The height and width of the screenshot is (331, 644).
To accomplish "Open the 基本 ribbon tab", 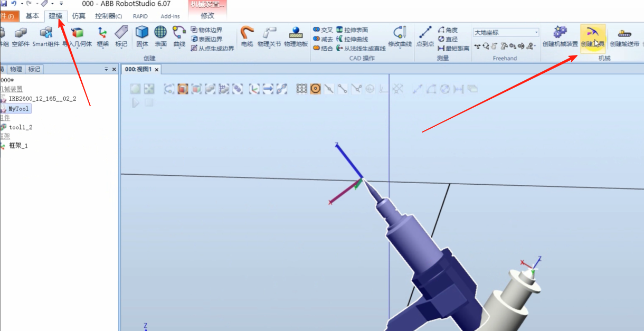I will click(x=32, y=16).
